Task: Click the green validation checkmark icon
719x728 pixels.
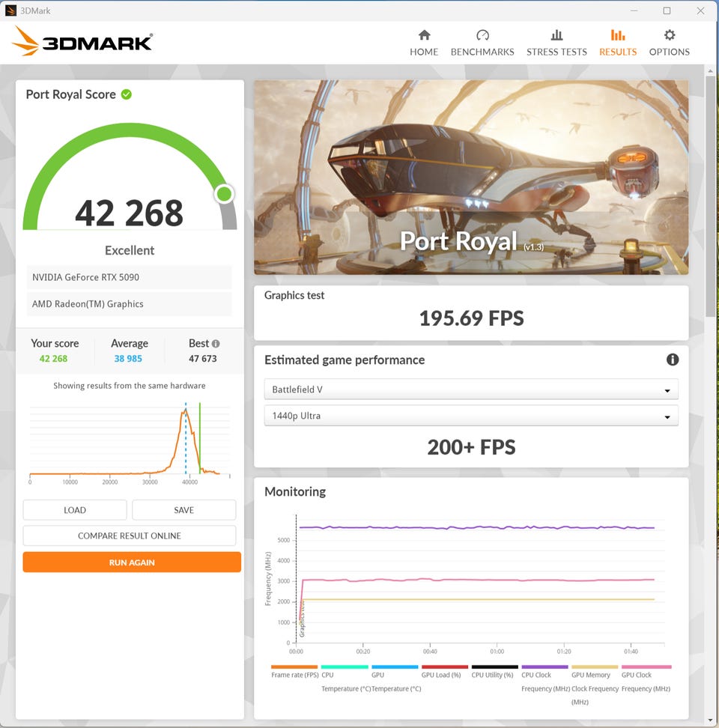Action: 127,94
